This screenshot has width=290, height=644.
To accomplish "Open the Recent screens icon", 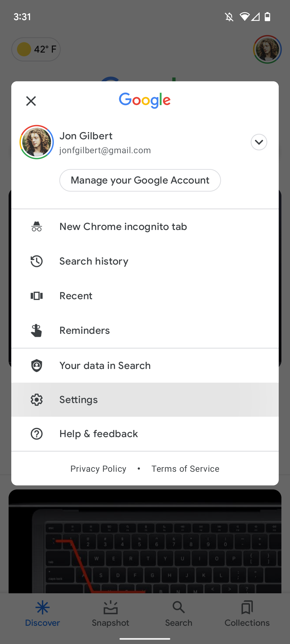I will point(37,296).
